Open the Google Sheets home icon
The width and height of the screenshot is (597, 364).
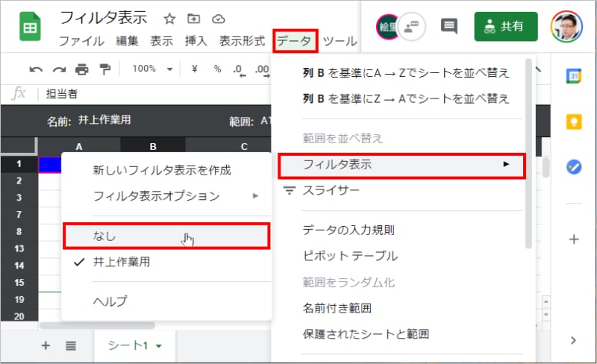tap(30, 27)
